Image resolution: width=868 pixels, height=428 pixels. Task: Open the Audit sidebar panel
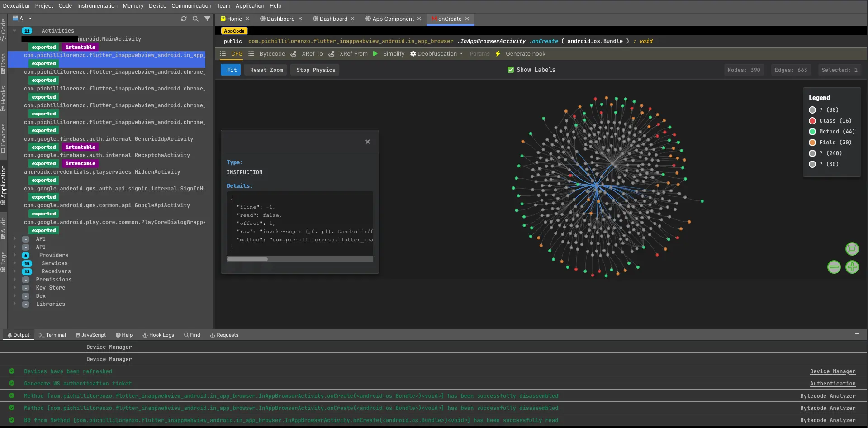(x=4, y=229)
